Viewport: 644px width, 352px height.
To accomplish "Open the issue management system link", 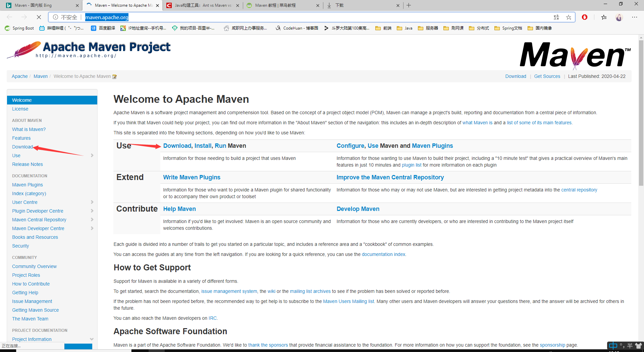I will tap(229, 291).
